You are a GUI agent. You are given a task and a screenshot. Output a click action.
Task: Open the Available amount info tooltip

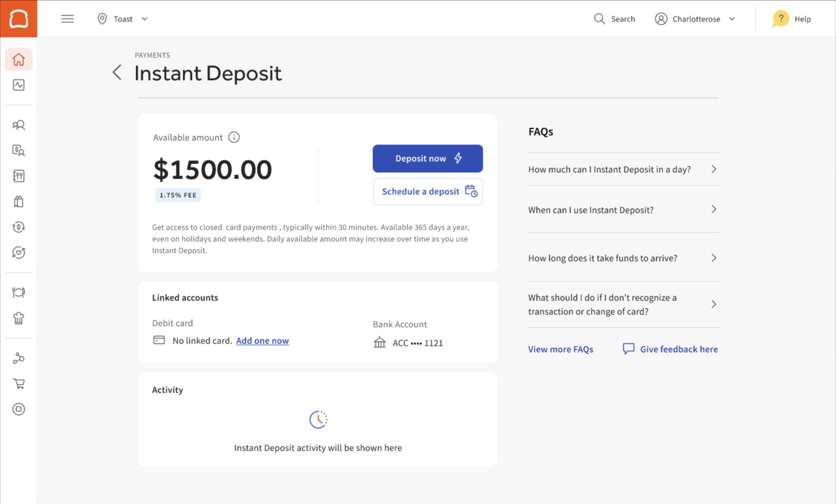click(234, 137)
